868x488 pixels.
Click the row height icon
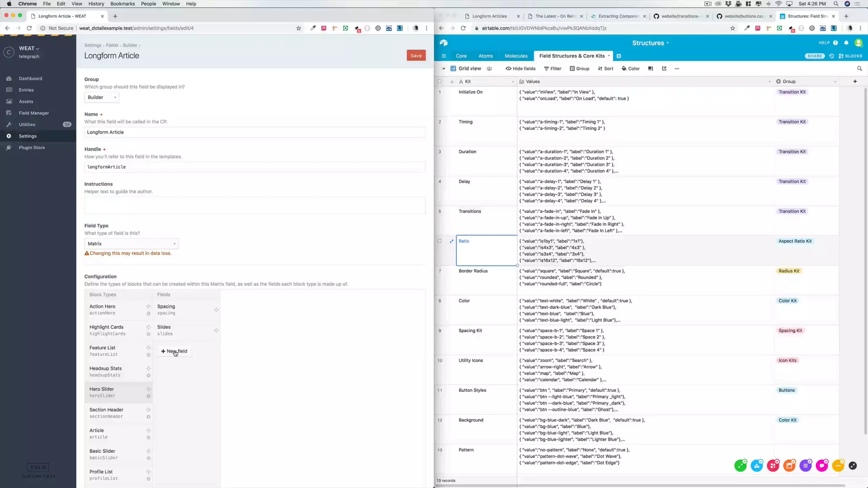click(x=651, y=69)
